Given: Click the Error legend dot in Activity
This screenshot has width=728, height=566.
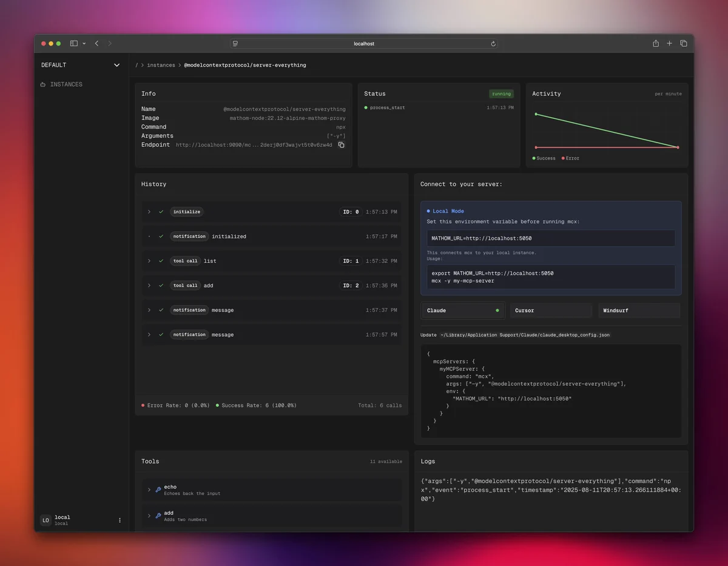Looking at the screenshot, I should click(563, 158).
